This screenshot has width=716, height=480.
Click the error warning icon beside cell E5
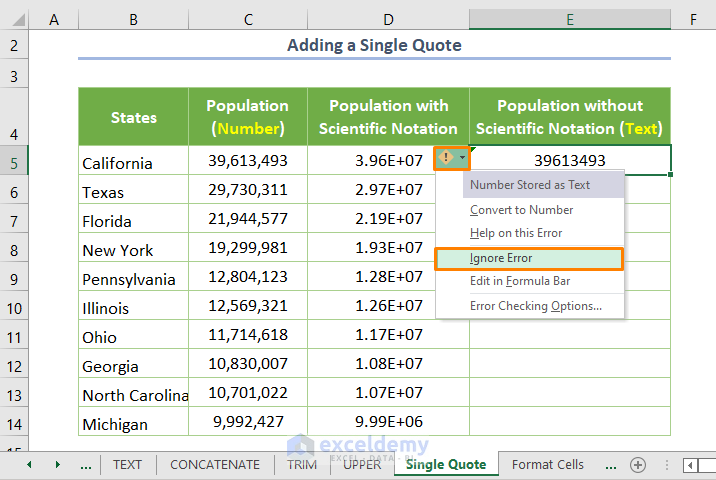pyautogui.click(x=446, y=158)
